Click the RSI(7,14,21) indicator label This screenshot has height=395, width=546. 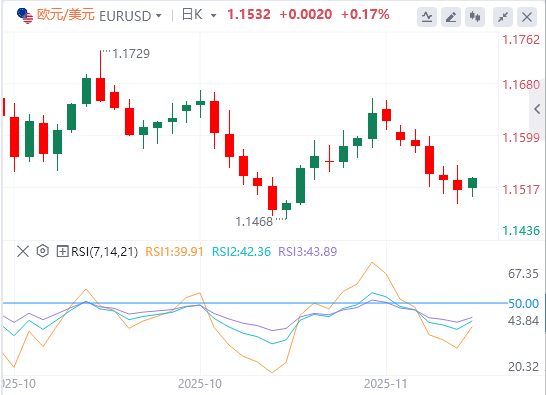click(x=104, y=251)
